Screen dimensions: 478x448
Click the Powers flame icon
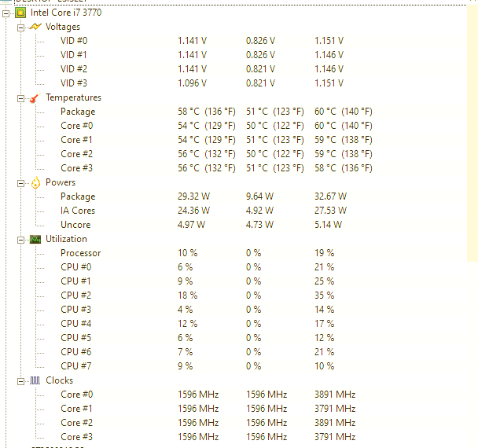coord(35,182)
